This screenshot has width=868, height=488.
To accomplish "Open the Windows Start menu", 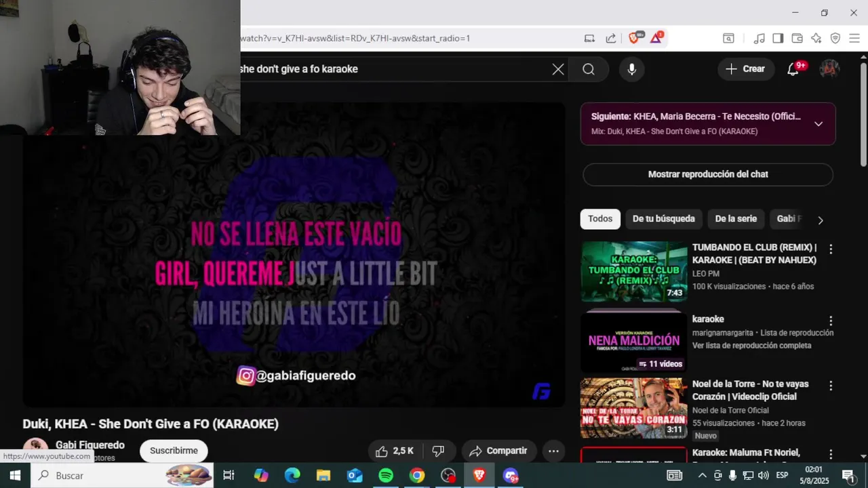I will [15, 476].
